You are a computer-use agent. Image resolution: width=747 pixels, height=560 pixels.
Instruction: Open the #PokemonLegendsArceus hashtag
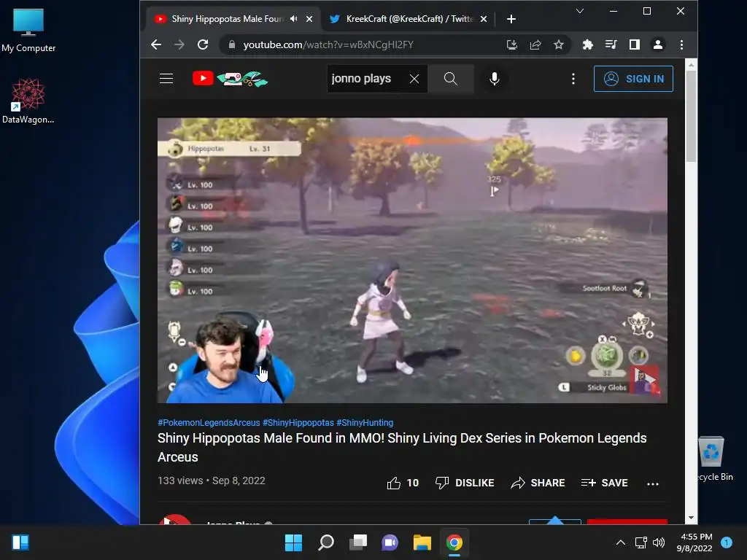click(x=209, y=422)
